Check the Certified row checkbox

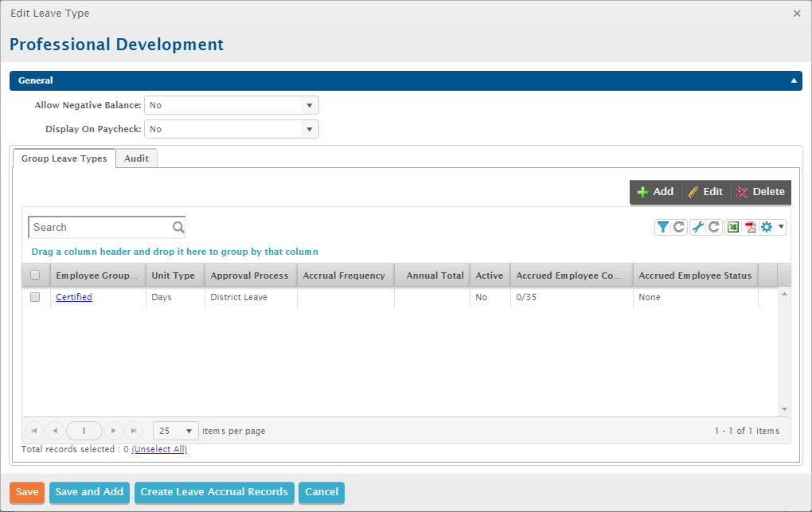35,297
